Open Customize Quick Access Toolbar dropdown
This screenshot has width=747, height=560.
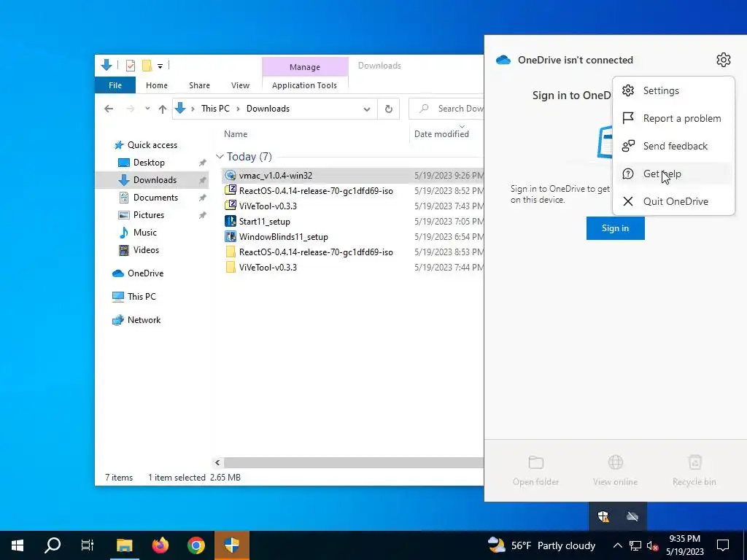pos(160,66)
